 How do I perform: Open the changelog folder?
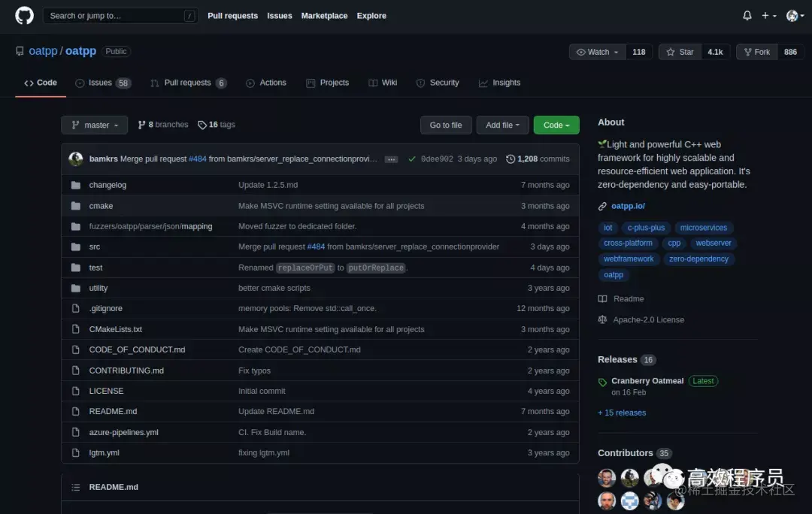[108, 185]
